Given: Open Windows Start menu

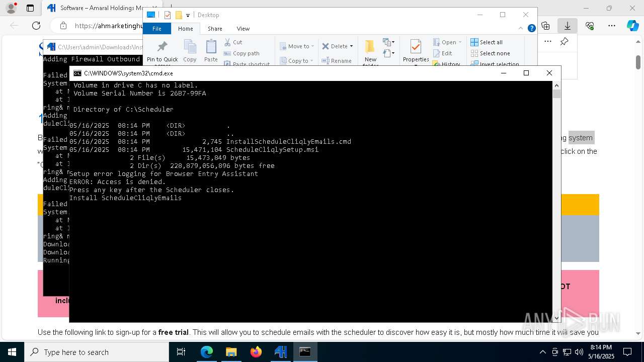Looking at the screenshot, I should [12, 352].
